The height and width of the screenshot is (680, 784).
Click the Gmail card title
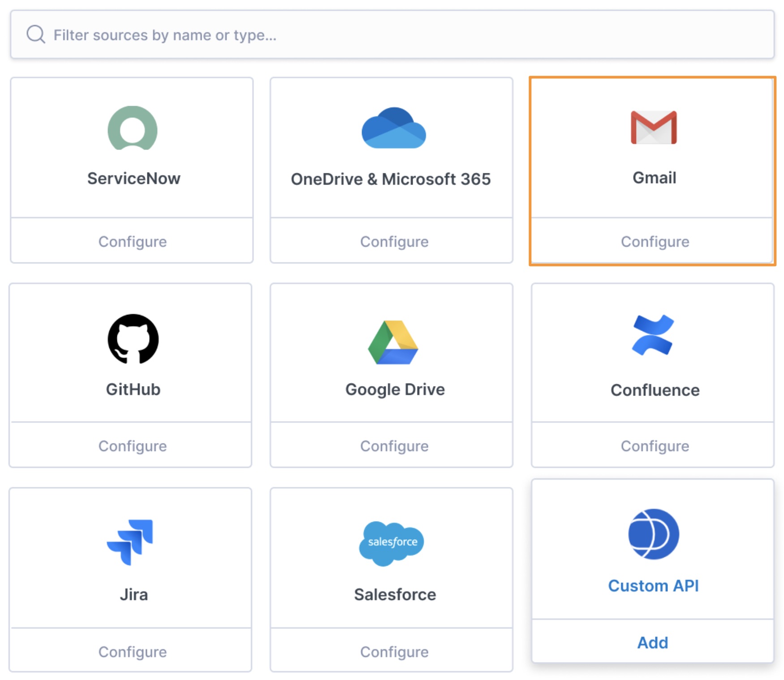click(654, 177)
